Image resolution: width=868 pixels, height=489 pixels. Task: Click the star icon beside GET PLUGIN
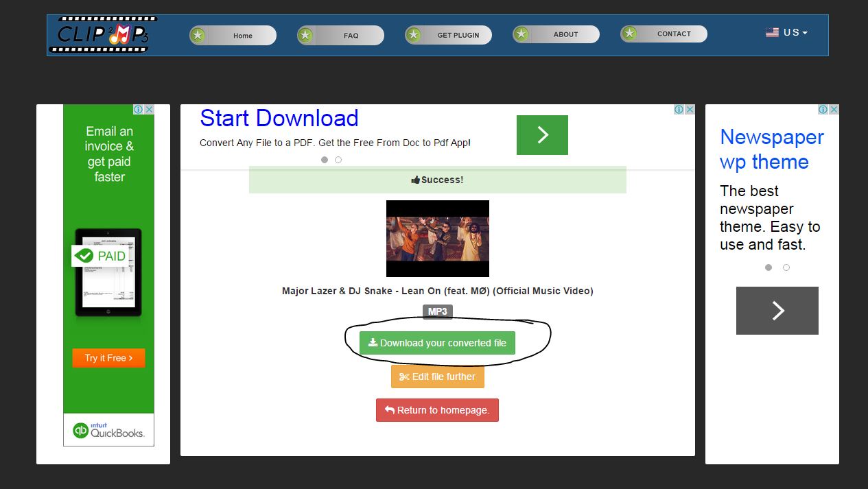tap(414, 34)
